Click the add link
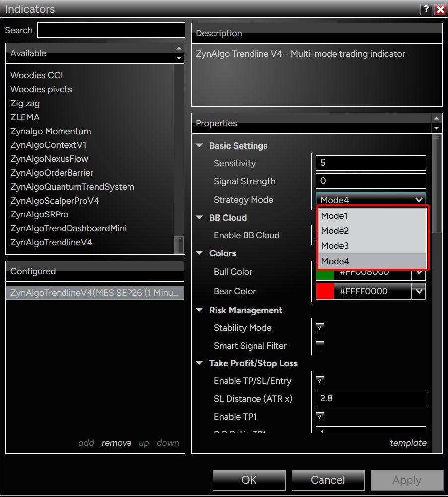This screenshot has height=497, width=448. [x=86, y=443]
